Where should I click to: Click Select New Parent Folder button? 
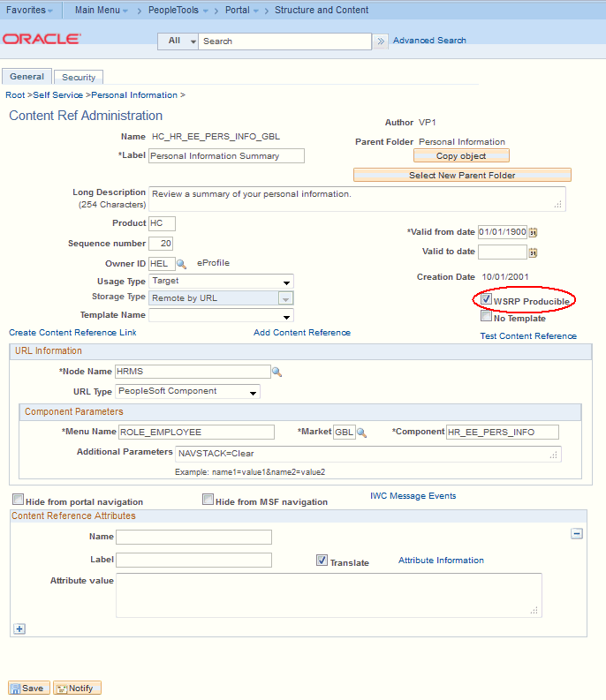(x=462, y=175)
